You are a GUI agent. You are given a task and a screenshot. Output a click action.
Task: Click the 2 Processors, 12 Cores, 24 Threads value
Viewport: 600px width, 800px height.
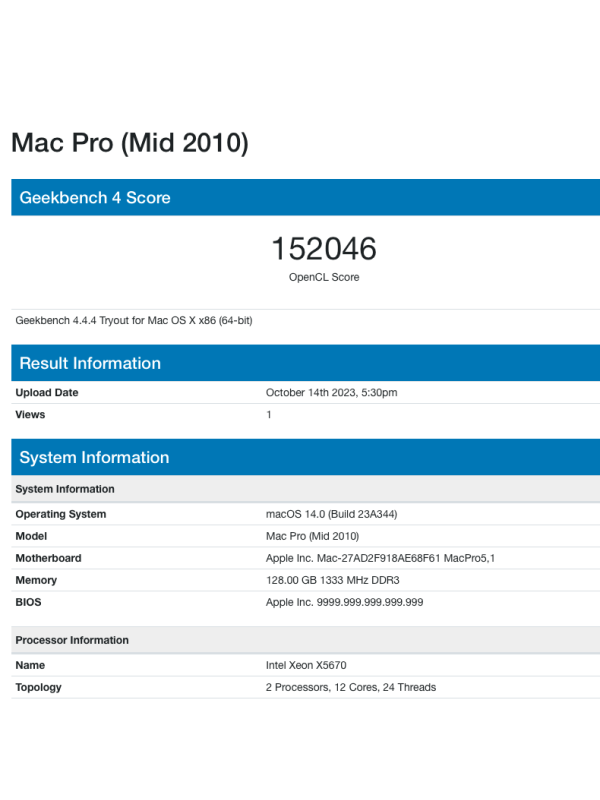pyautogui.click(x=351, y=687)
